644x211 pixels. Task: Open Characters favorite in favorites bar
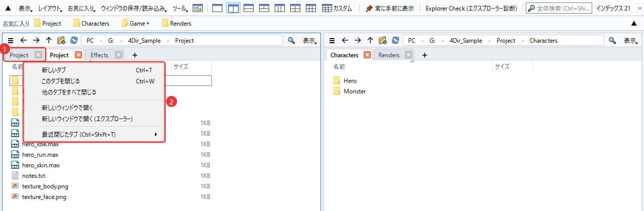click(91, 24)
